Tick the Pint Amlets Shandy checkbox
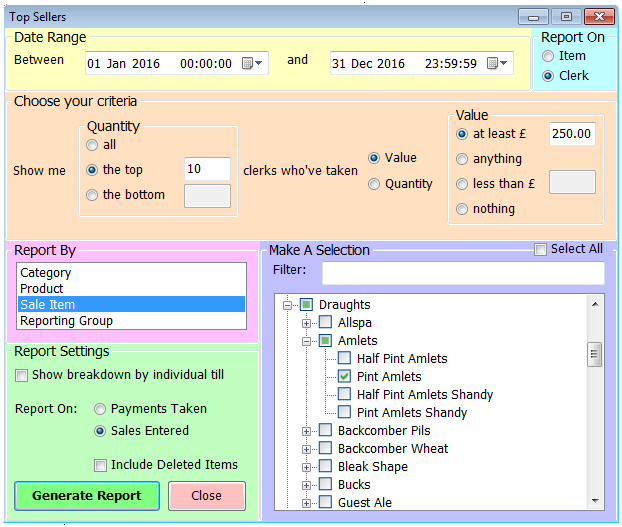The image size is (622, 527). (344, 412)
